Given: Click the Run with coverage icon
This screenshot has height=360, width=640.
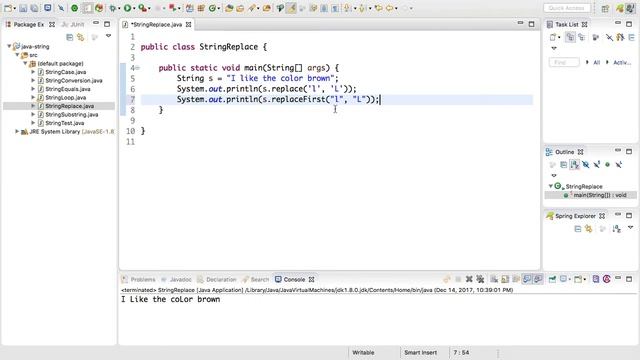Looking at the screenshot, I should tap(142, 8).
